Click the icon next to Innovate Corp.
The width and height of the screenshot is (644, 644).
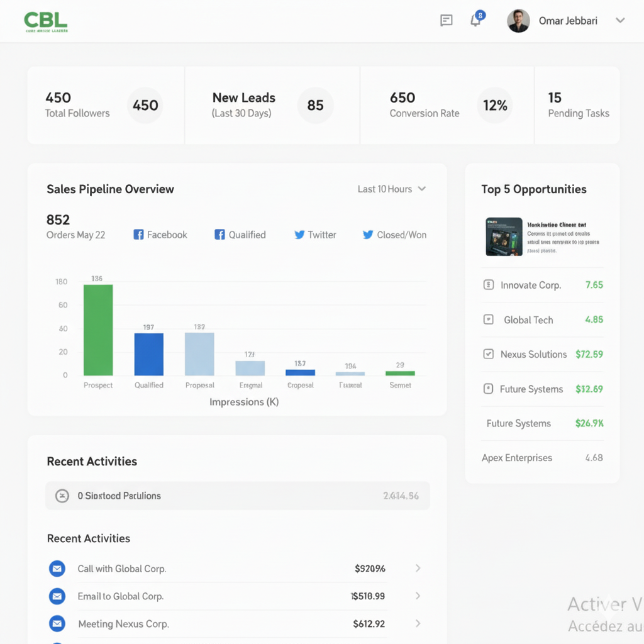pos(488,285)
